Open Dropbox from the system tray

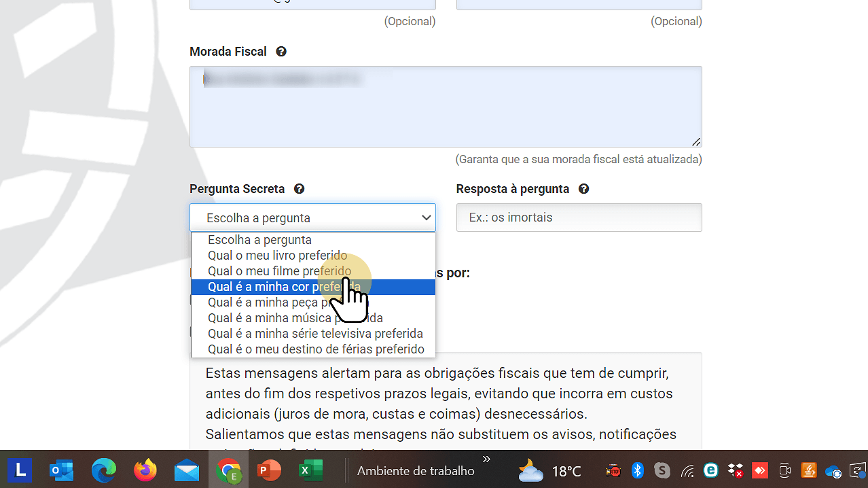[x=734, y=470]
